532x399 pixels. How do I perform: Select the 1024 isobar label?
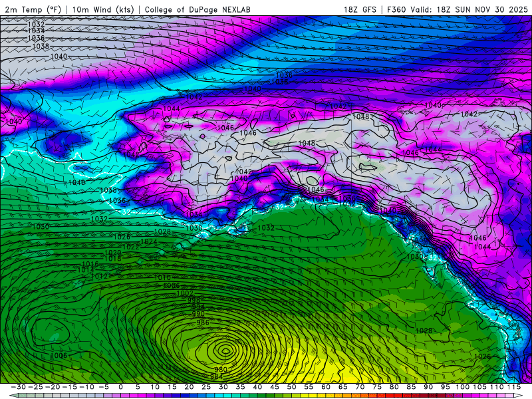point(148,241)
